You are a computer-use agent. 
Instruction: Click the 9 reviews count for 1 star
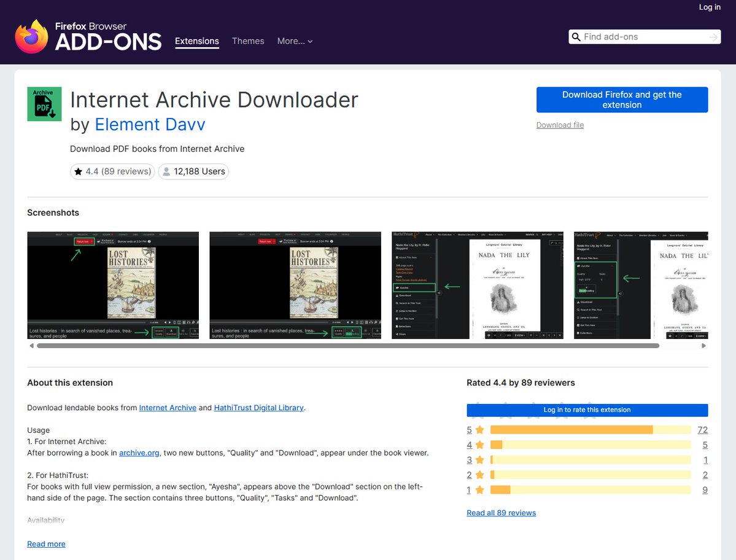[x=705, y=490]
